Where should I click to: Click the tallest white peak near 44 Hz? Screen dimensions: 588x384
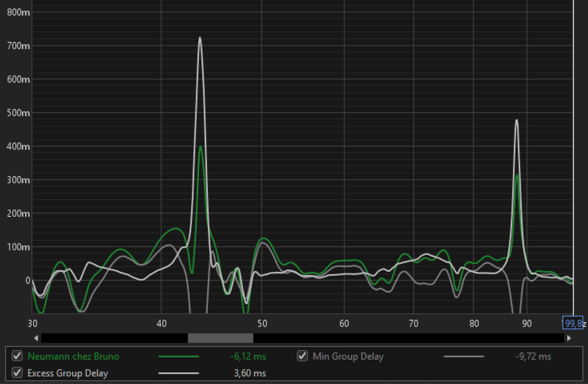click(200, 38)
